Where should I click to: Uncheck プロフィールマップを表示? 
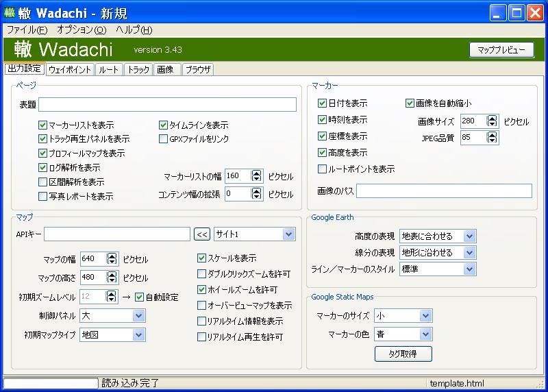[x=42, y=153]
